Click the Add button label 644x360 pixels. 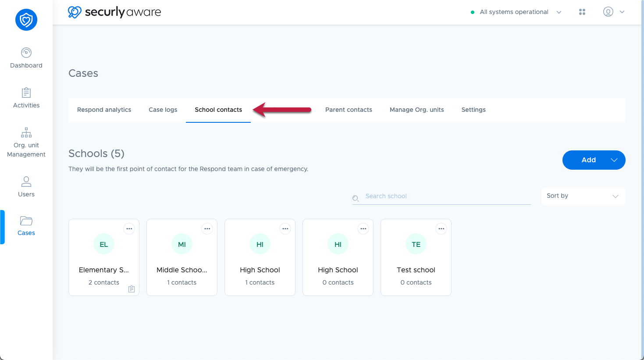(x=589, y=160)
